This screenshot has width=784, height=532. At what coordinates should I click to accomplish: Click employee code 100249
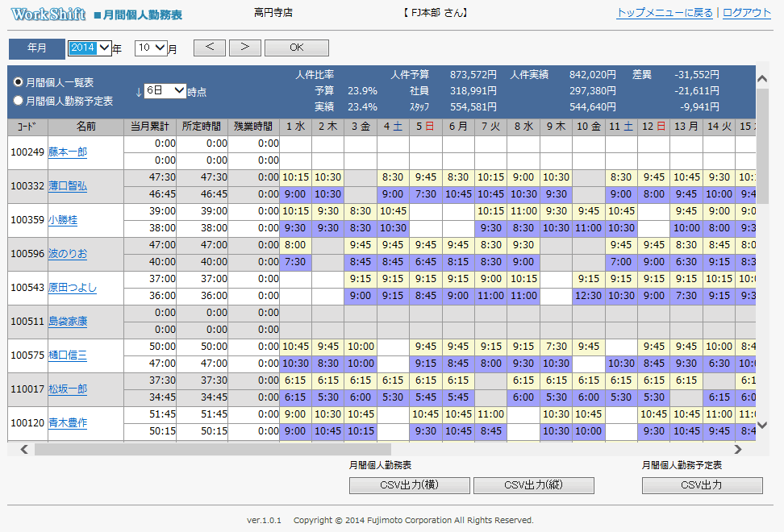tap(27, 152)
